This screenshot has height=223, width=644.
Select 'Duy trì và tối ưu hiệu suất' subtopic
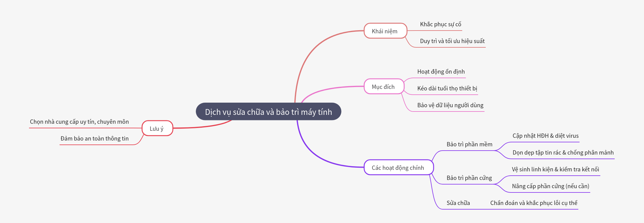click(452, 41)
